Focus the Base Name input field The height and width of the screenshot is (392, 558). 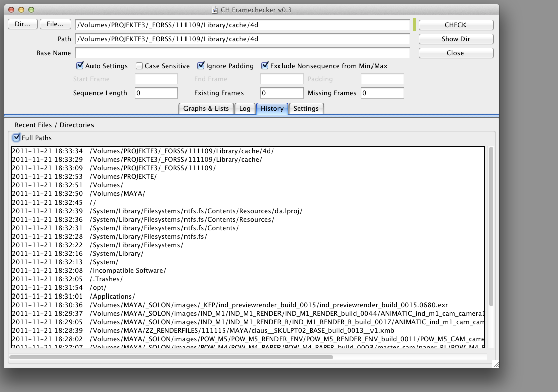pyautogui.click(x=243, y=53)
